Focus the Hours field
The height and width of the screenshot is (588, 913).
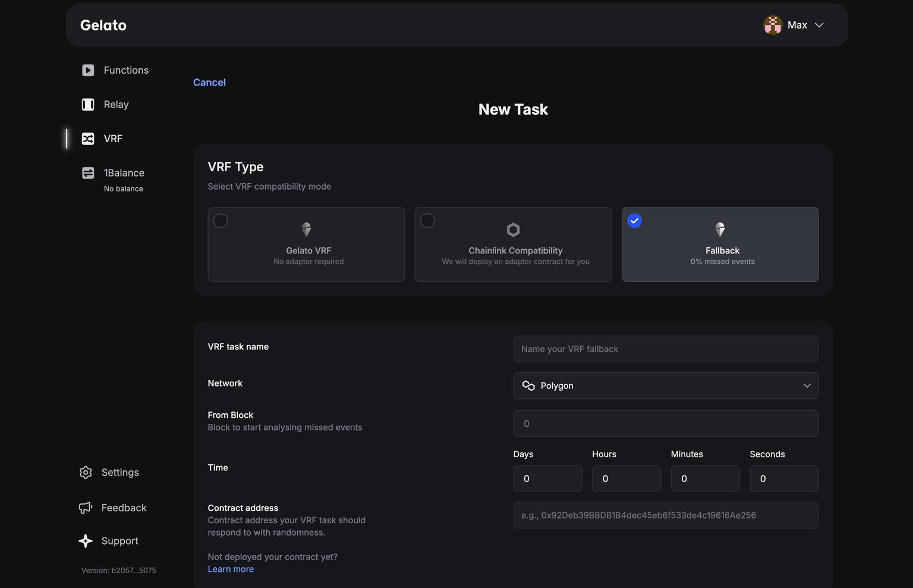click(x=626, y=479)
